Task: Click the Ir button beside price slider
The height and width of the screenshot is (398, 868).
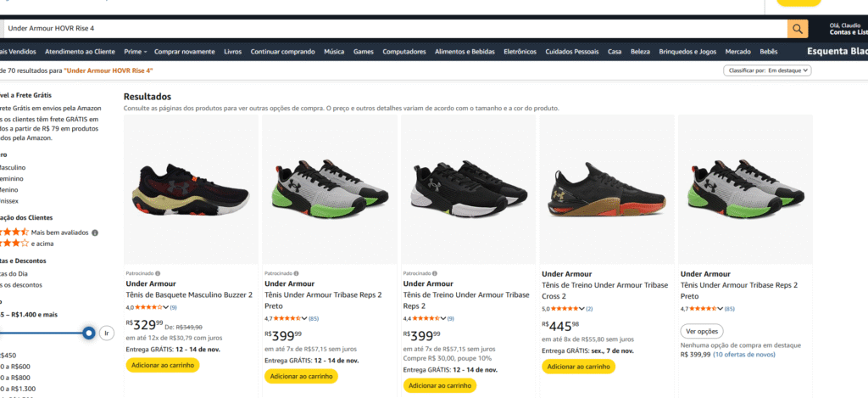Action: click(106, 333)
